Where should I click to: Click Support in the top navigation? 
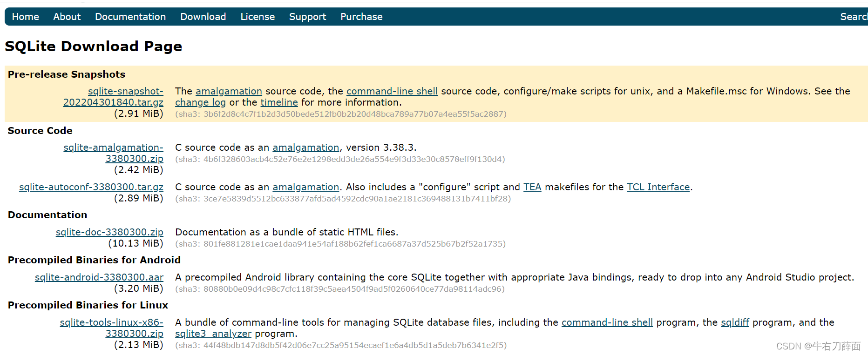307,17
